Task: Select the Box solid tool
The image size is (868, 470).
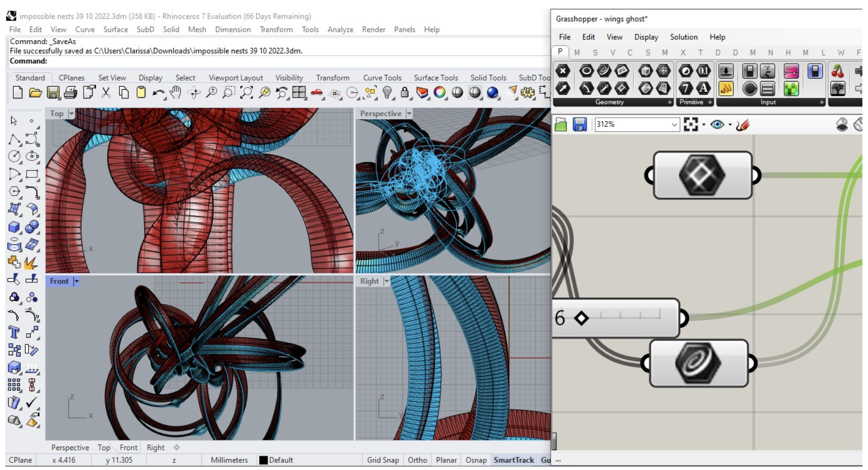Action: click(x=14, y=227)
